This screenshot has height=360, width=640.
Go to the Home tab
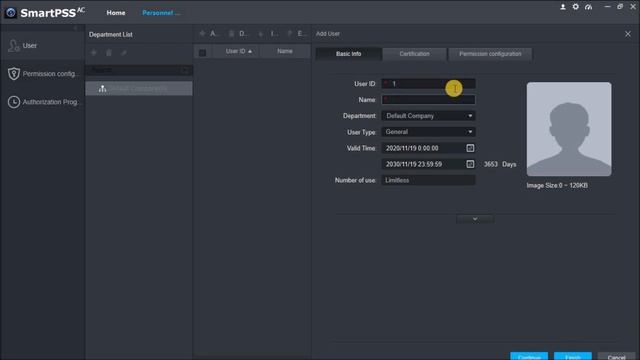[116, 13]
